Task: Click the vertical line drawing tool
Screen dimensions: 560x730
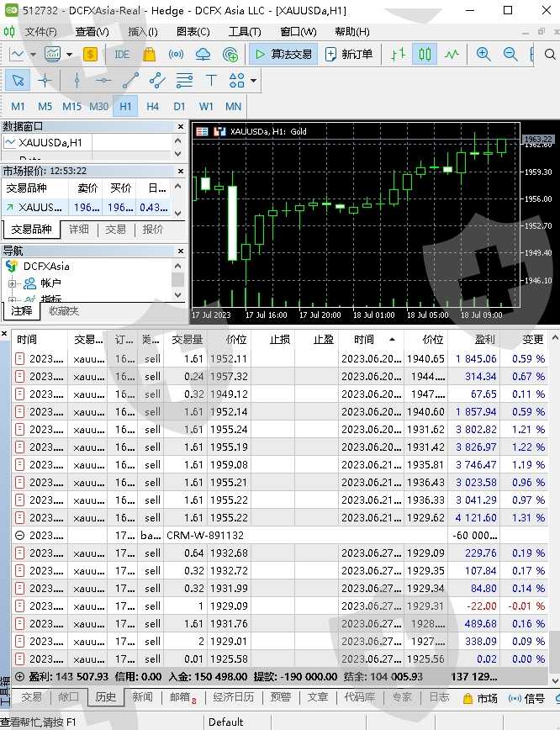Action: click(x=77, y=81)
